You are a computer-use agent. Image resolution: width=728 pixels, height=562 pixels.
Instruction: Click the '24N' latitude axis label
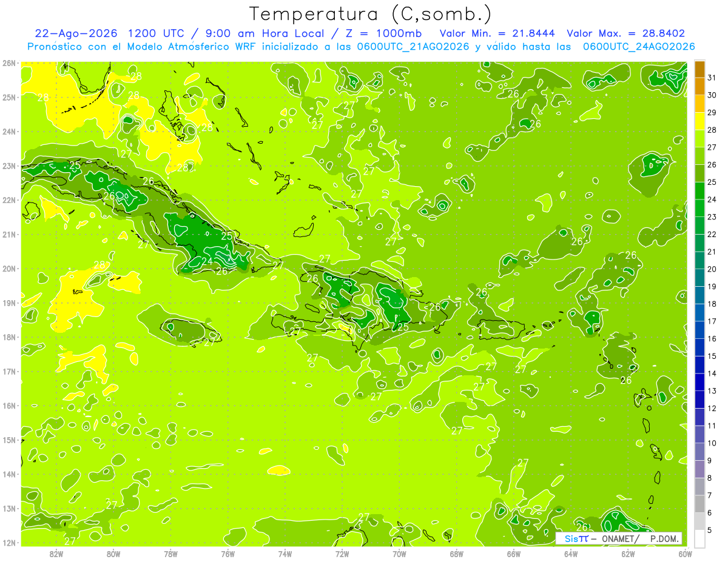coord(8,131)
